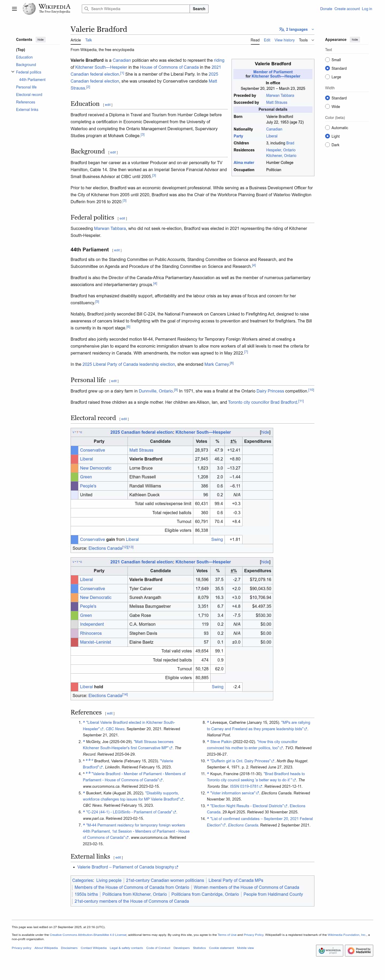Image resolution: width=385 pixels, height=980 pixels.
Task: Switch to the Article tab
Action: pos(76,40)
